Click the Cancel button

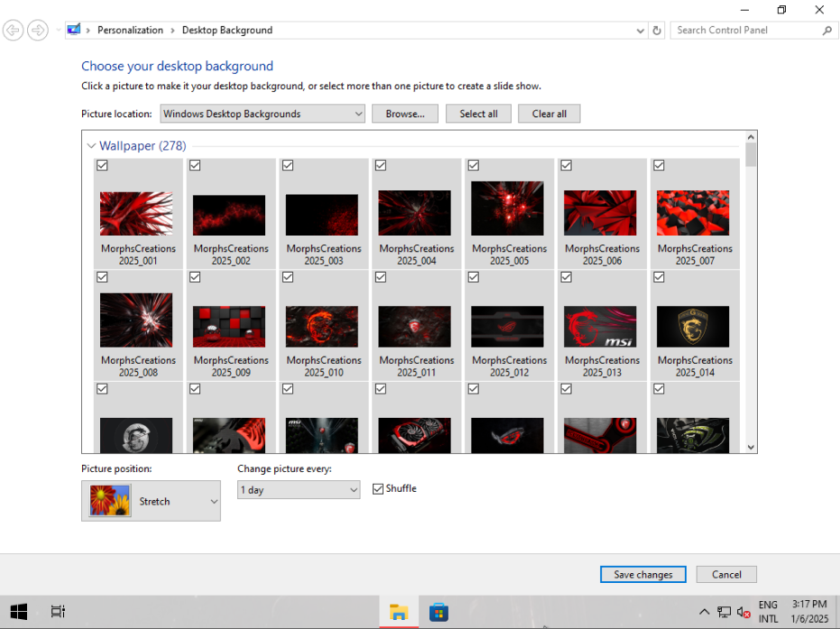click(x=726, y=574)
